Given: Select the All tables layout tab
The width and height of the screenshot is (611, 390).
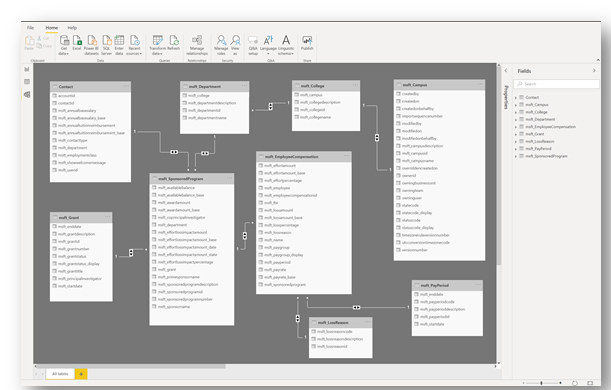Looking at the screenshot, I should [60, 374].
